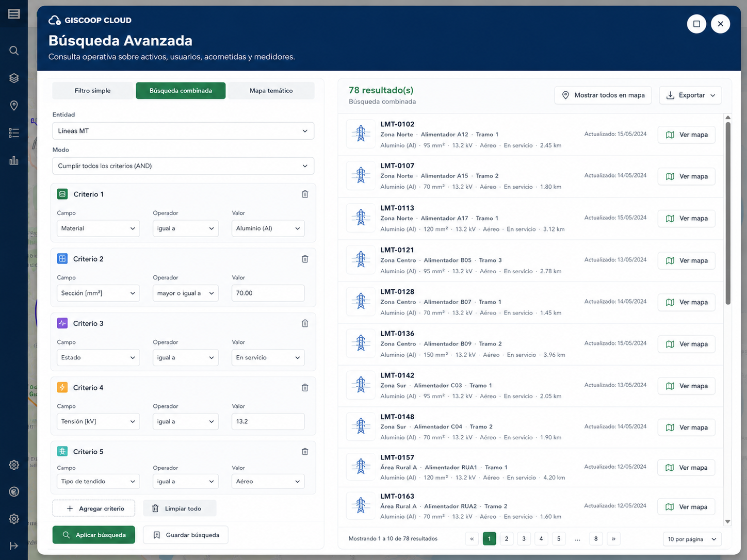The width and height of the screenshot is (747, 560).
Task: Delete Criterio 5 with trash icon
Action: coord(305,452)
